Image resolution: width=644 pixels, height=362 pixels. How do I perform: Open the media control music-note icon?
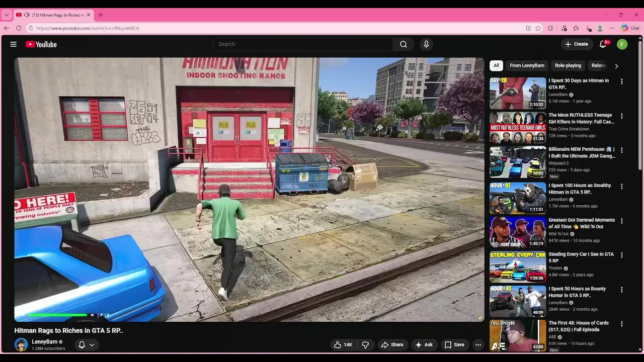pos(564,28)
